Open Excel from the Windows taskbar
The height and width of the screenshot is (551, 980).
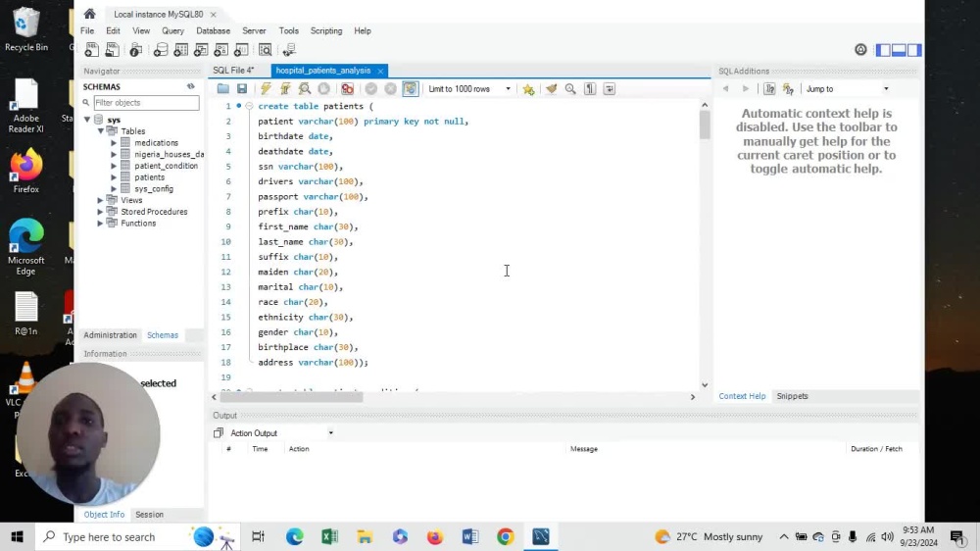pyautogui.click(x=329, y=536)
